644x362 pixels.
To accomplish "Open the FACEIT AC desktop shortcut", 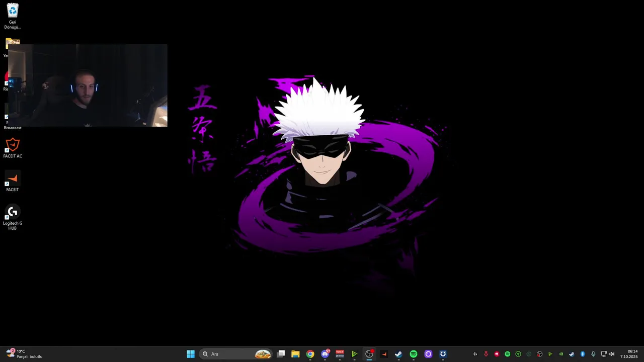I will 13,148.
